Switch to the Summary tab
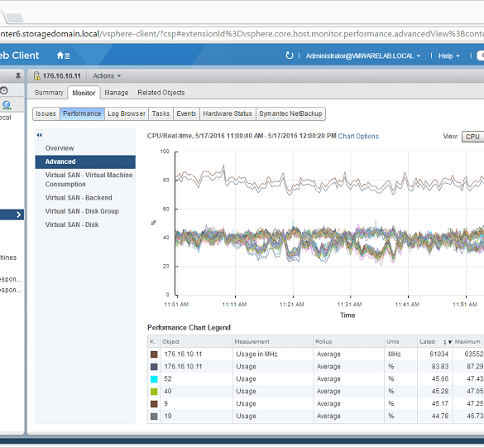The width and height of the screenshot is (484, 448). pyautogui.click(x=49, y=93)
